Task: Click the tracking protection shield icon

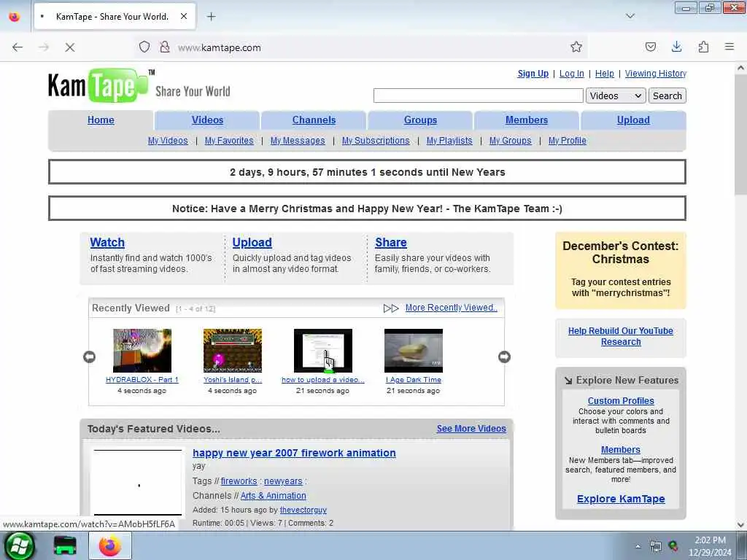Action: [x=144, y=47]
